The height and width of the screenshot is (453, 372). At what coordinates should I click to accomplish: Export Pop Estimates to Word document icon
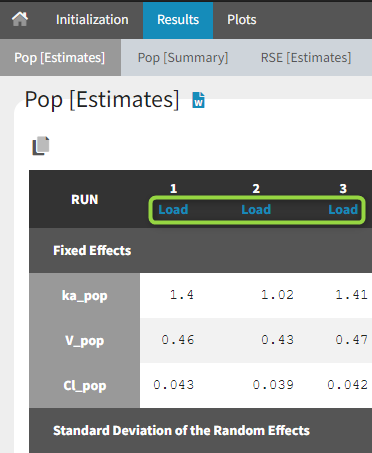[199, 100]
